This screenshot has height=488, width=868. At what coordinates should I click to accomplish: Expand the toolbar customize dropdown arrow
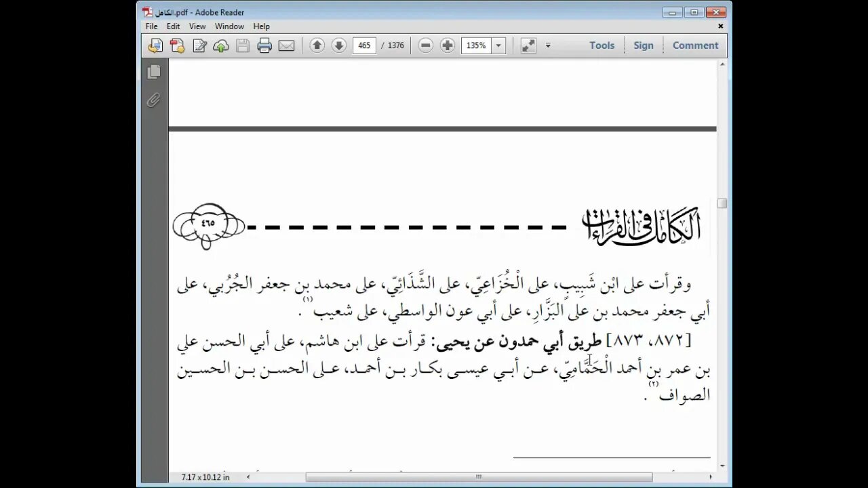coord(548,45)
